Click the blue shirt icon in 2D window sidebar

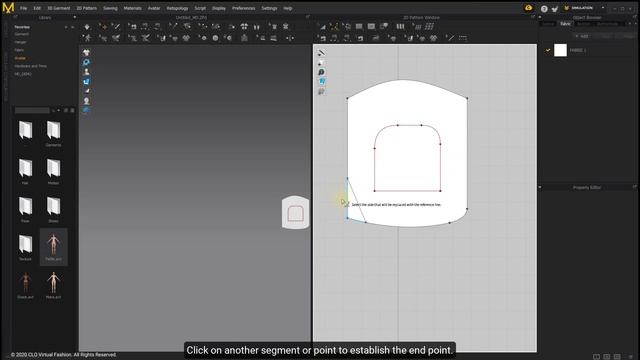pos(321,82)
